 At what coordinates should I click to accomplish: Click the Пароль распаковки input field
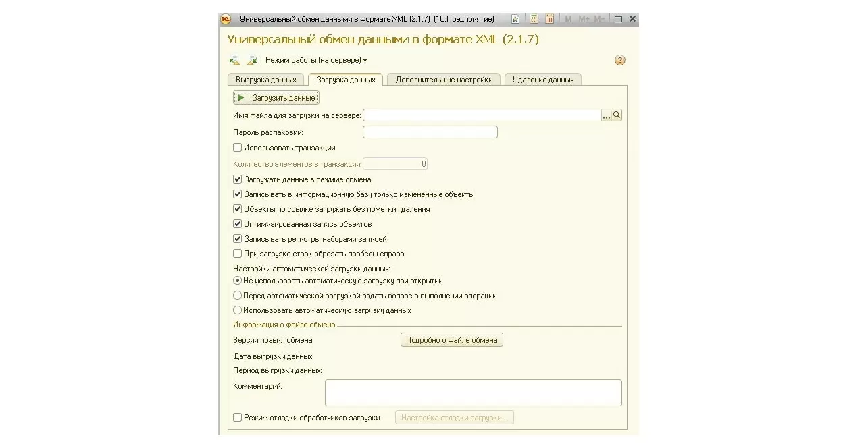click(430, 132)
